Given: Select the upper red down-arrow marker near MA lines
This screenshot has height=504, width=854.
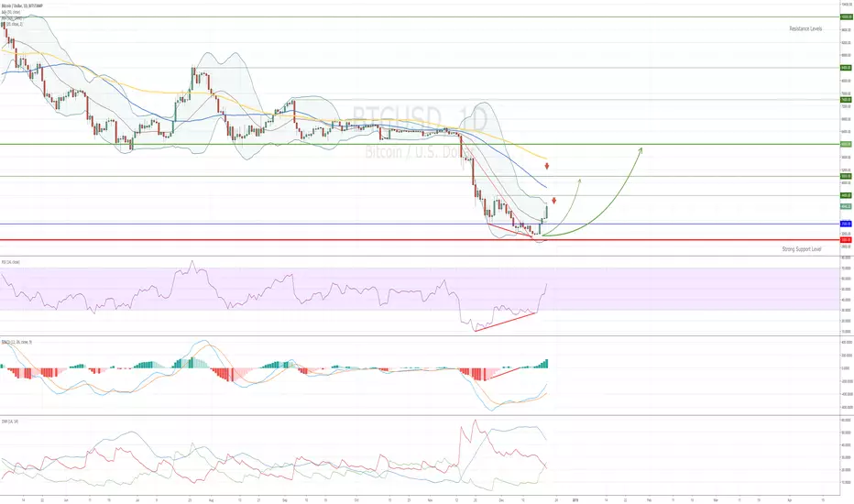Looking at the screenshot, I should click(547, 166).
